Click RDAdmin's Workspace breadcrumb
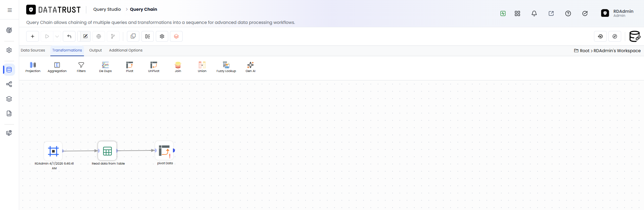The height and width of the screenshot is (210, 644). click(x=617, y=51)
